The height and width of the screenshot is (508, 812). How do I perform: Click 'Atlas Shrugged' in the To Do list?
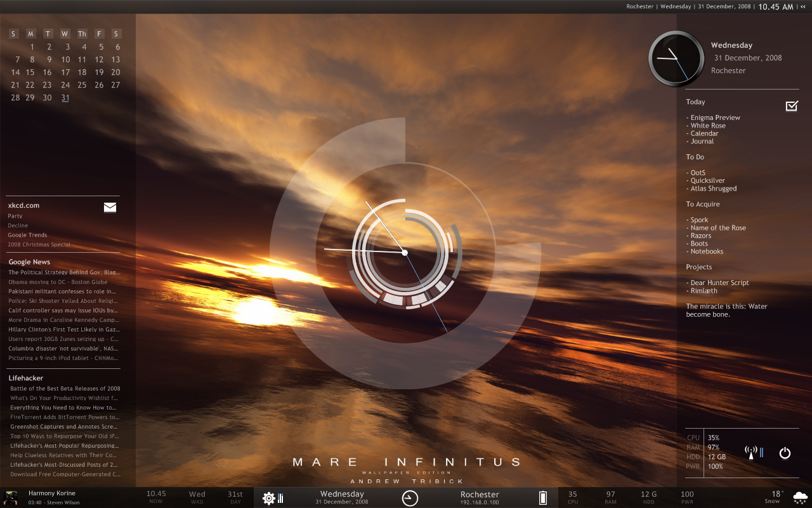(713, 189)
